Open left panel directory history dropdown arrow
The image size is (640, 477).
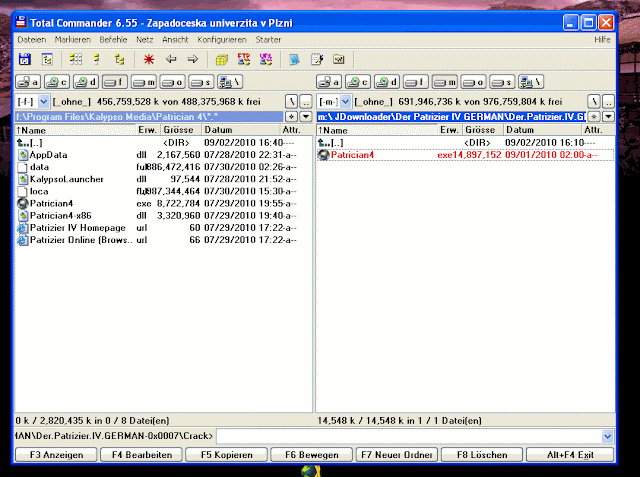(306, 117)
